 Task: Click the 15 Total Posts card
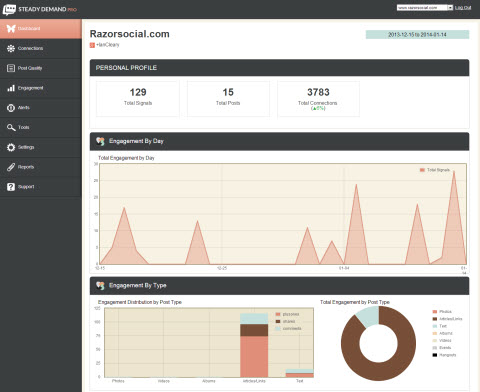coord(228,99)
